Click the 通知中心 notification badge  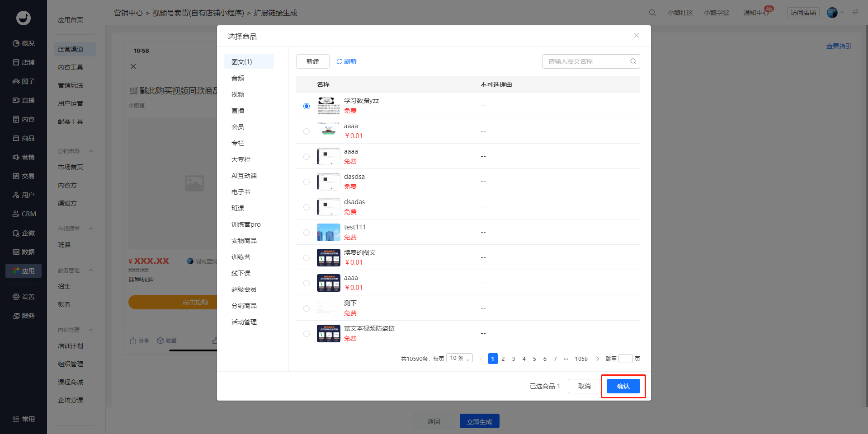click(769, 9)
